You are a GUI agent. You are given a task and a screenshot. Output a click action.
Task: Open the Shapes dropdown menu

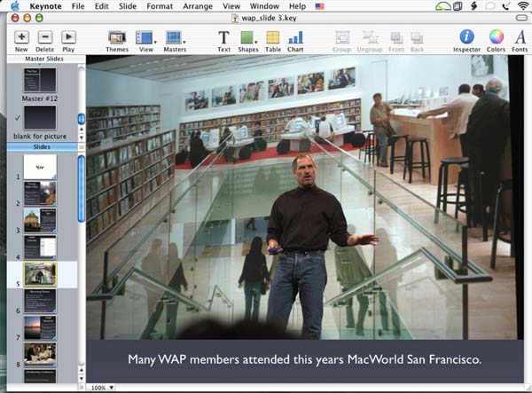coord(248,37)
